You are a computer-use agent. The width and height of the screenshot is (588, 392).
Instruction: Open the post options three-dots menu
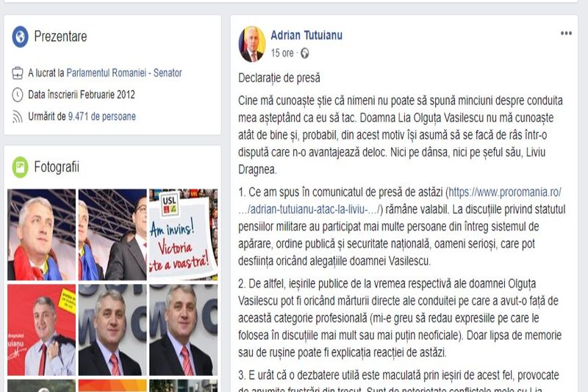(x=566, y=33)
